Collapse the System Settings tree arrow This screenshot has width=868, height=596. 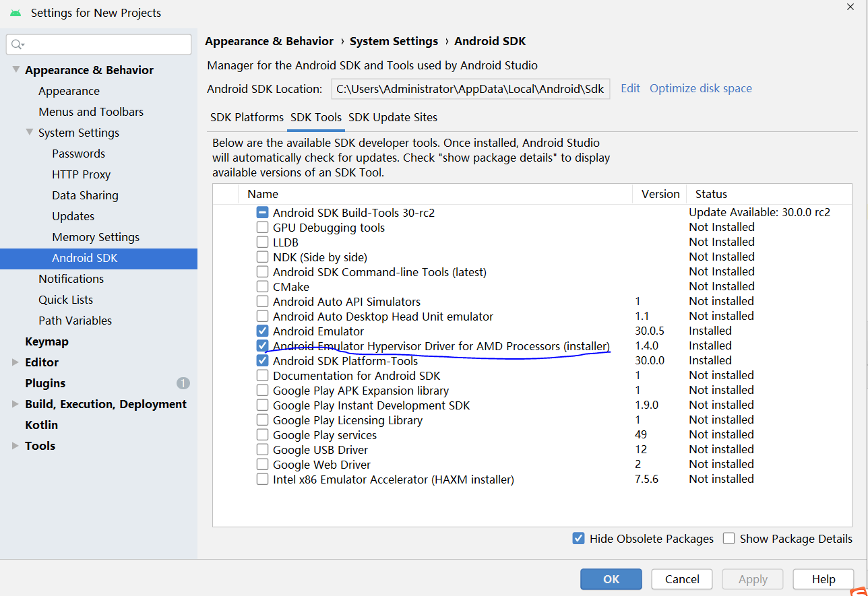[29, 132]
